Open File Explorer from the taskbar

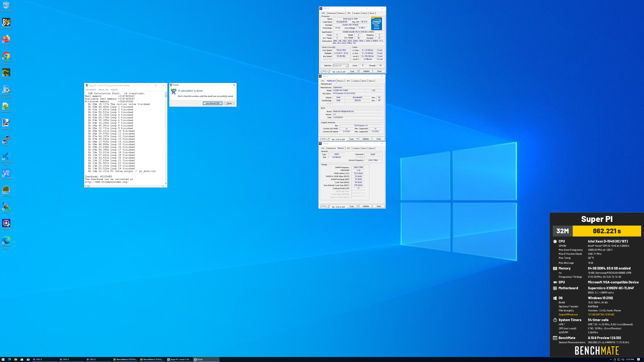(15, 359)
